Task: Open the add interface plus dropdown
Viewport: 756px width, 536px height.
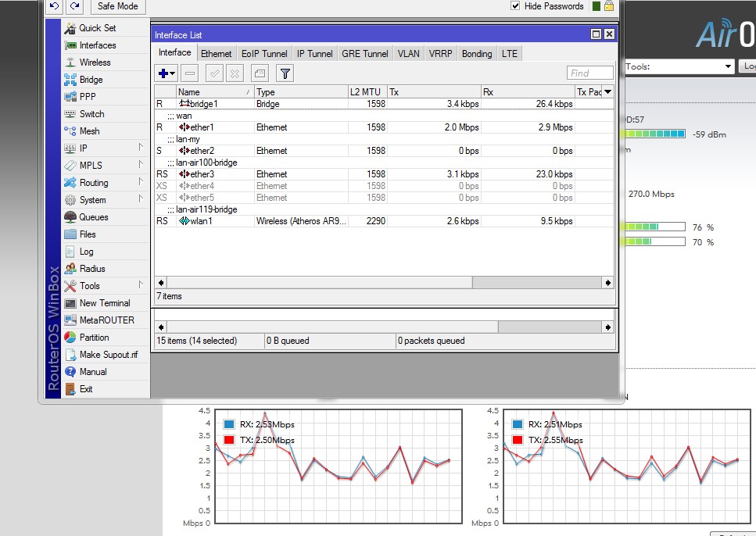Action: pyautogui.click(x=167, y=73)
